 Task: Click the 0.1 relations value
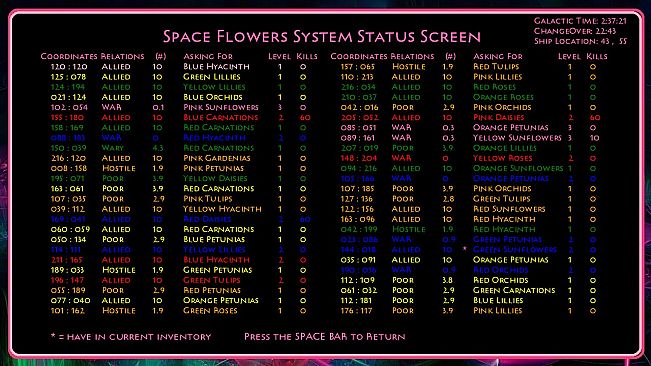[x=158, y=107]
